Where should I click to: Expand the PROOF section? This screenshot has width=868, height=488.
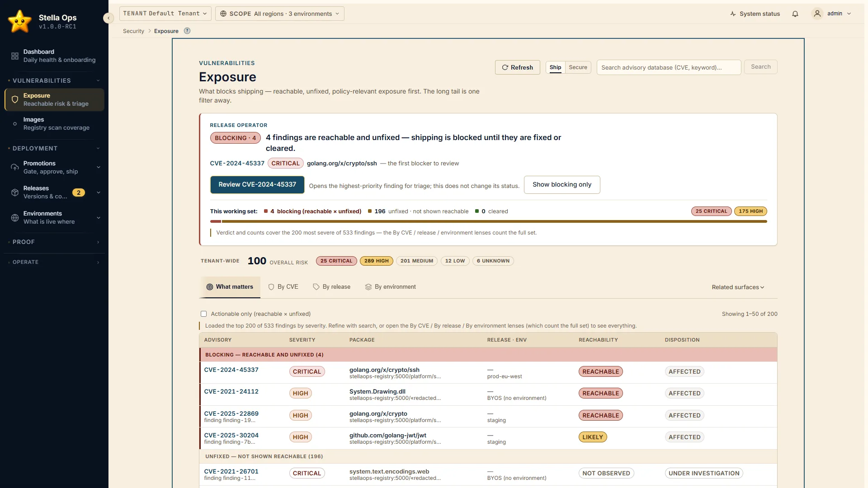coord(54,242)
